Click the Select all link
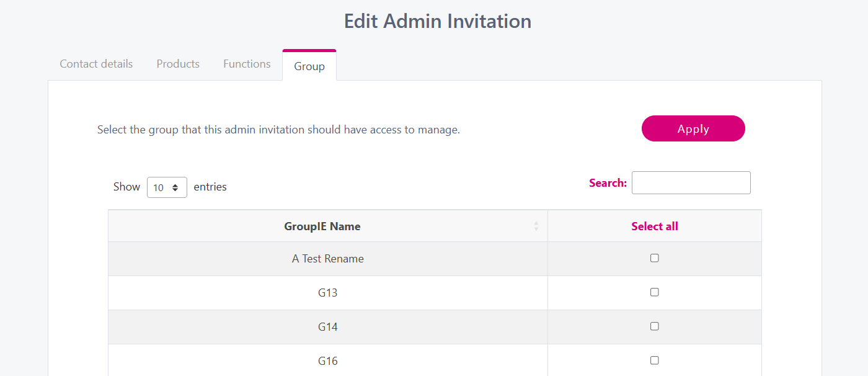 point(654,226)
